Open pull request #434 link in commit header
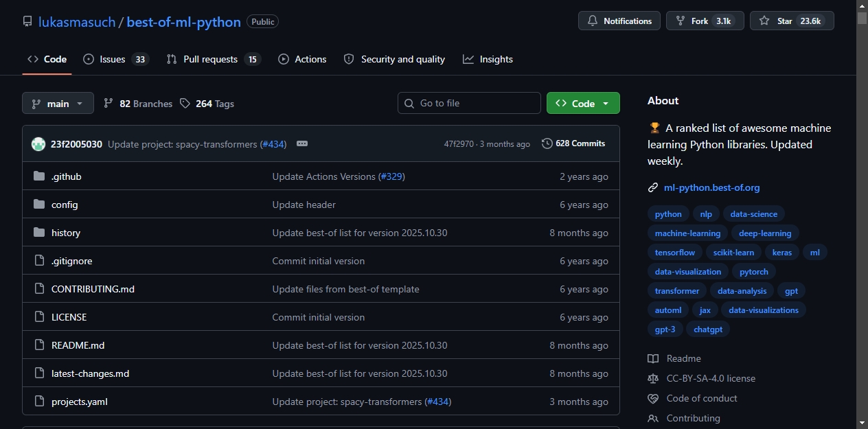This screenshot has height=429, width=868. (273, 144)
